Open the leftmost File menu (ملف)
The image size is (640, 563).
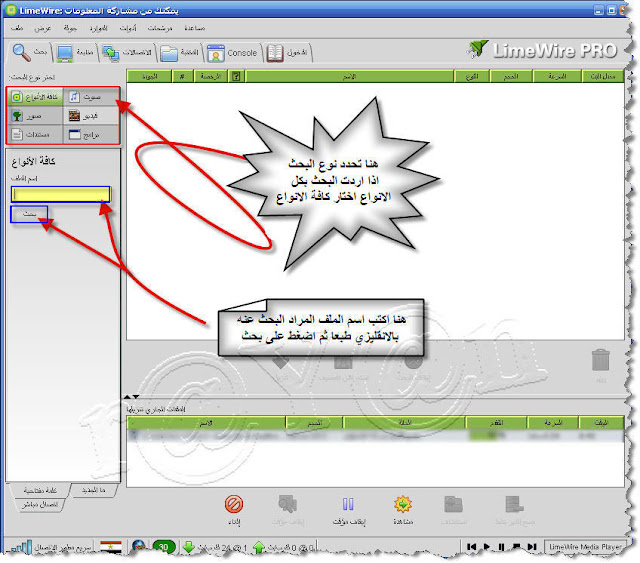[x=17, y=28]
